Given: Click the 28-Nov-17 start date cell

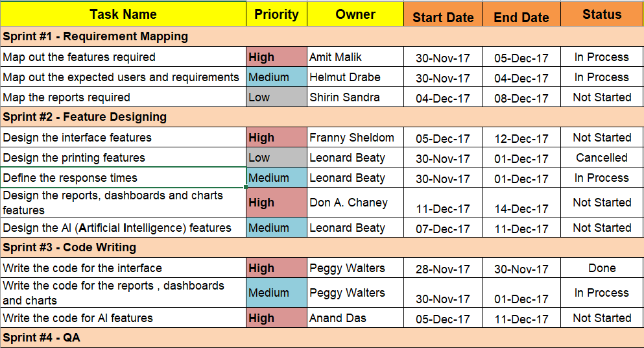Looking at the screenshot, I should 443,269.
